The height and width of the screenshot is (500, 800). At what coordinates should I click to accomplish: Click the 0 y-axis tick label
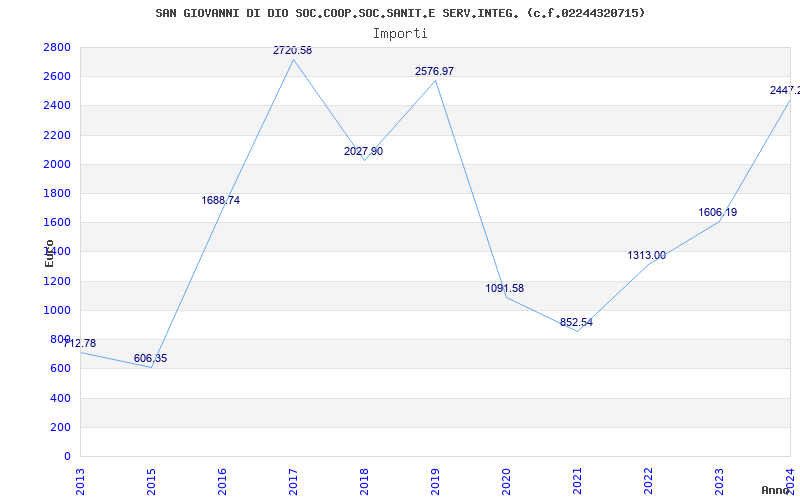tap(67, 456)
